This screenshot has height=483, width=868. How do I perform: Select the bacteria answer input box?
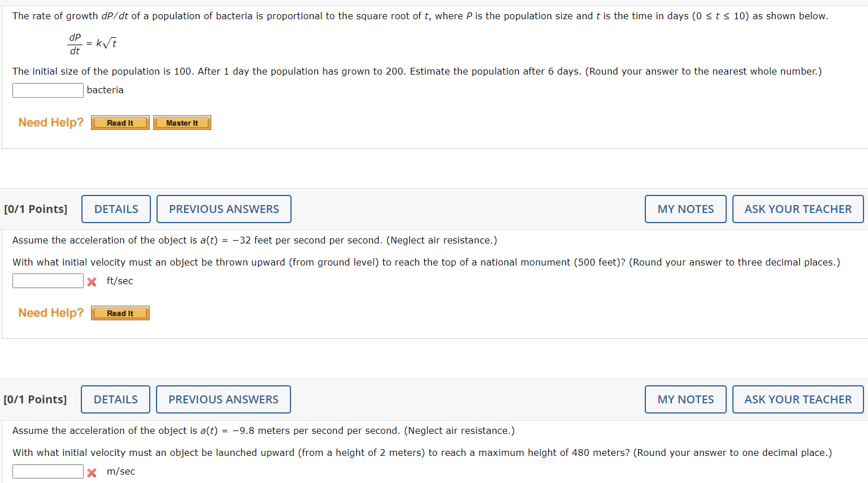coord(47,90)
